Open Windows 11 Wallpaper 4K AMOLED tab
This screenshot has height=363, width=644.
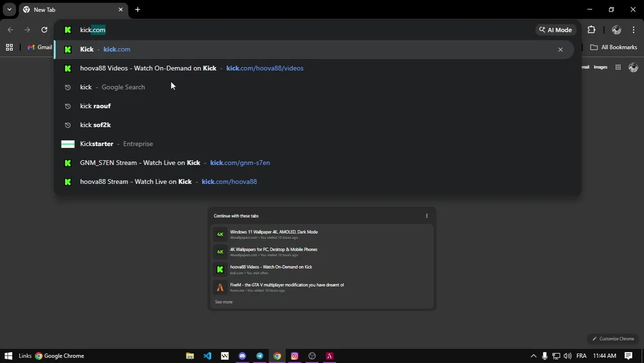pyautogui.click(x=322, y=234)
